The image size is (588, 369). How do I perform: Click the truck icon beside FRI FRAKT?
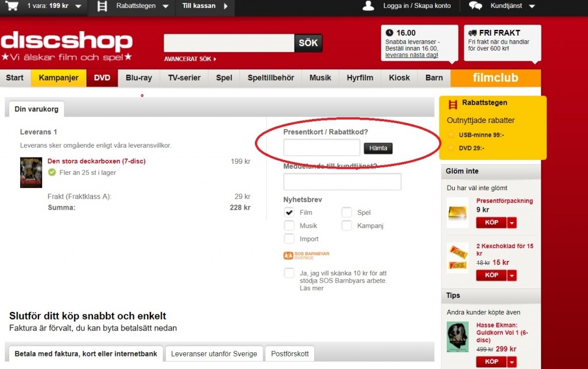point(473,33)
